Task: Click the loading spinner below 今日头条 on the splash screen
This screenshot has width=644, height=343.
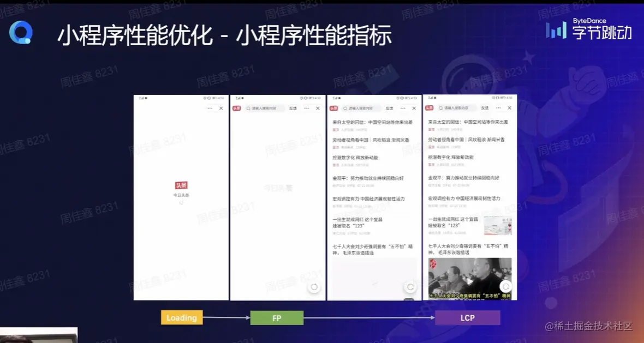Action: (x=181, y=202)
